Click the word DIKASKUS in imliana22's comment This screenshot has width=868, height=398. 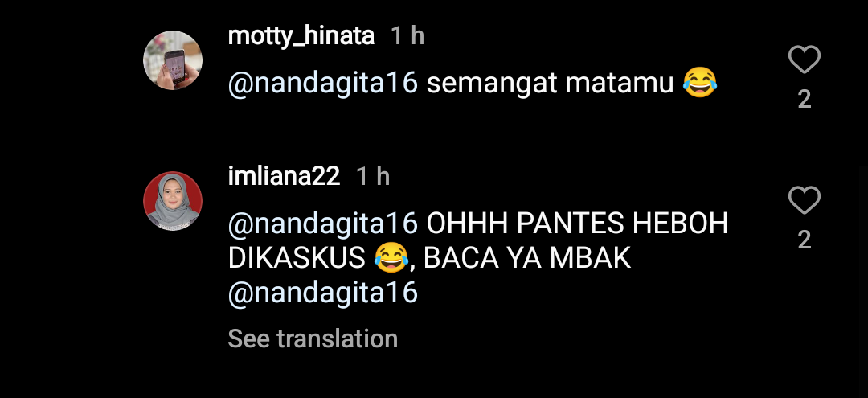pos(297,259)
